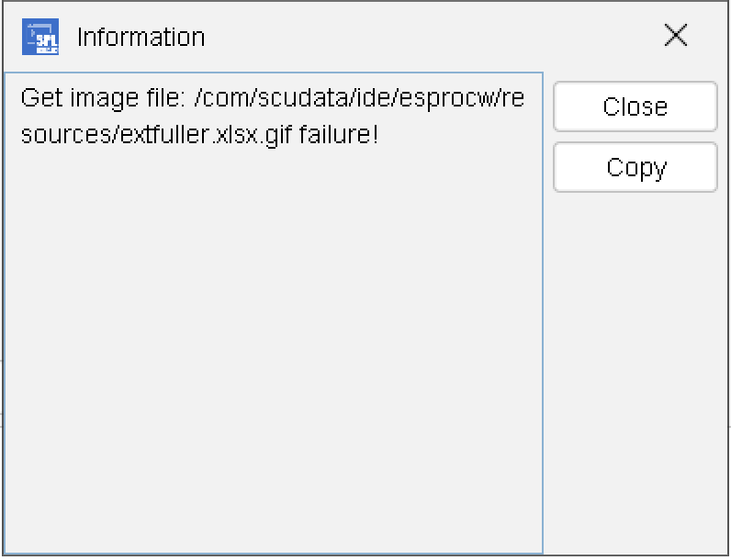731x560 pixels.
Task: Copy the error message with Copy button
Action: point(635,167)
